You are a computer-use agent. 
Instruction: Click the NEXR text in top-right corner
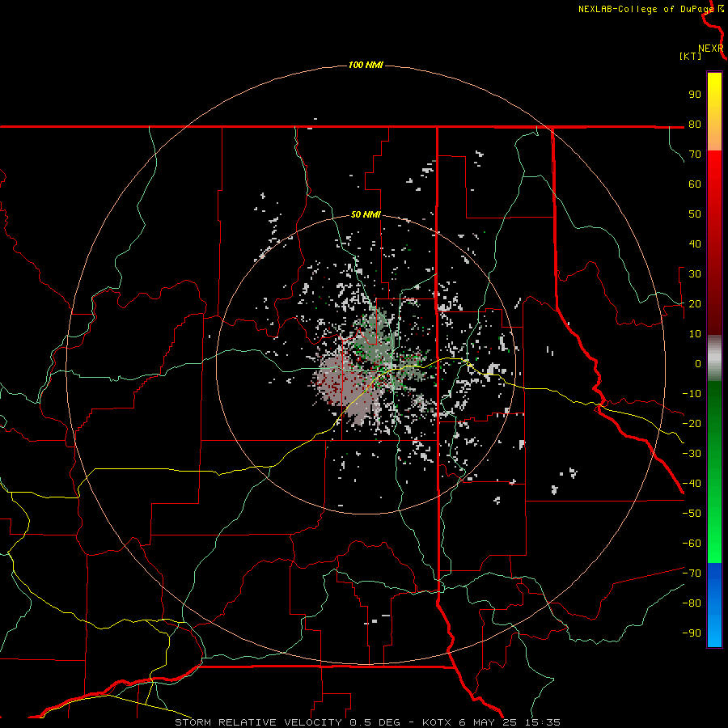[x=711, y=49]
